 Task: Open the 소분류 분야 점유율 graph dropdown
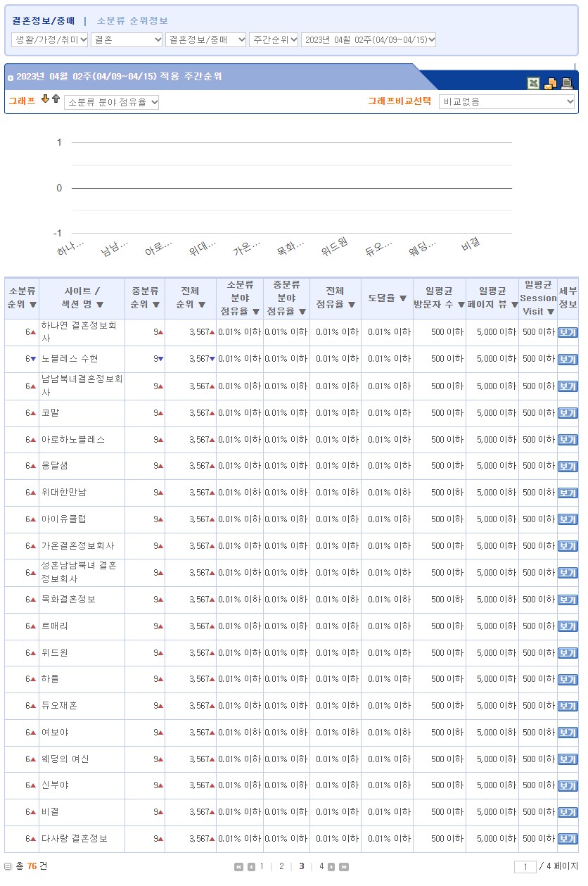(x=112, y=103)
